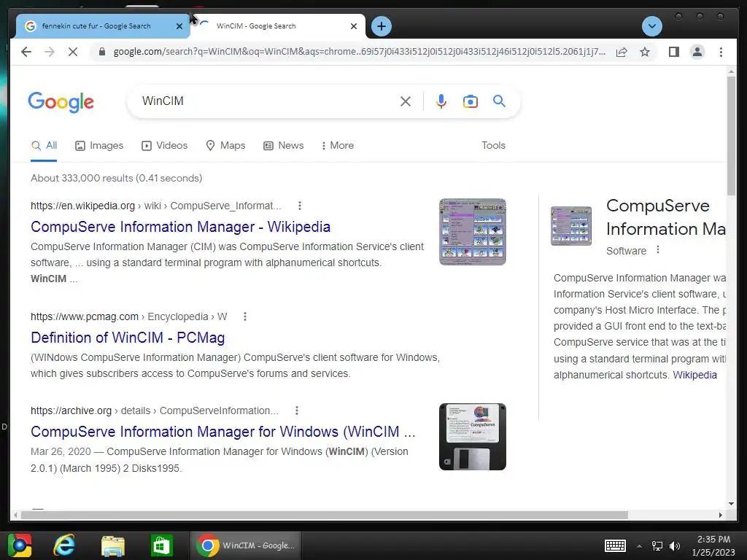Start voice search with microphone

(441, 101)
